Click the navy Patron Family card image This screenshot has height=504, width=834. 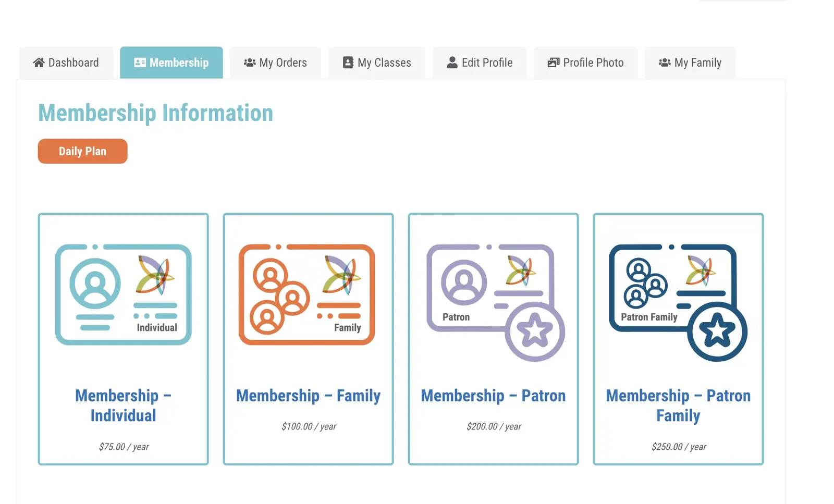678,302
